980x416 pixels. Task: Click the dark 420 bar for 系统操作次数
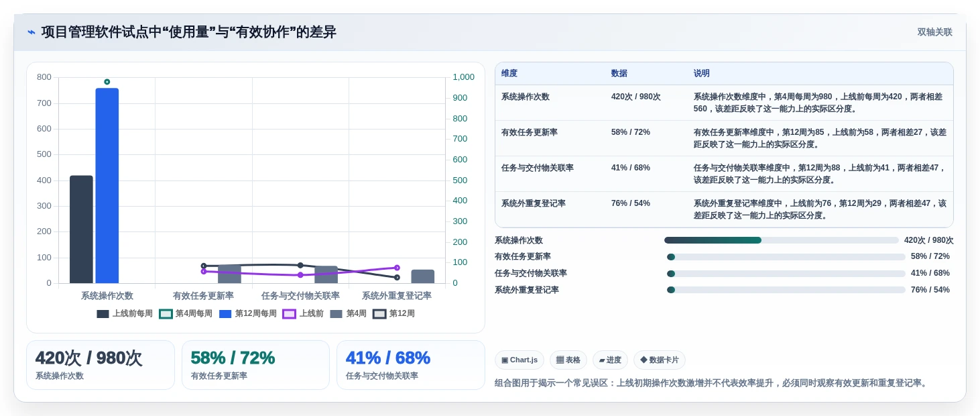click(81, 229)
